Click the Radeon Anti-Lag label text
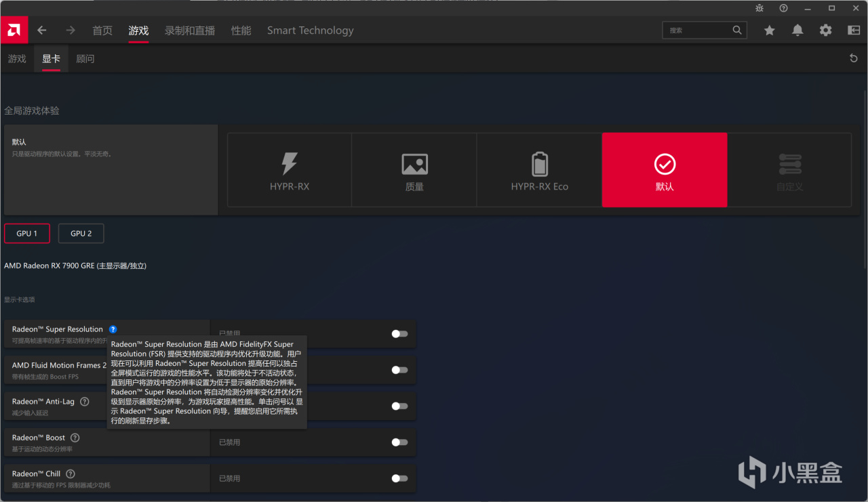 pyautogui.click(x=43, y=401)
